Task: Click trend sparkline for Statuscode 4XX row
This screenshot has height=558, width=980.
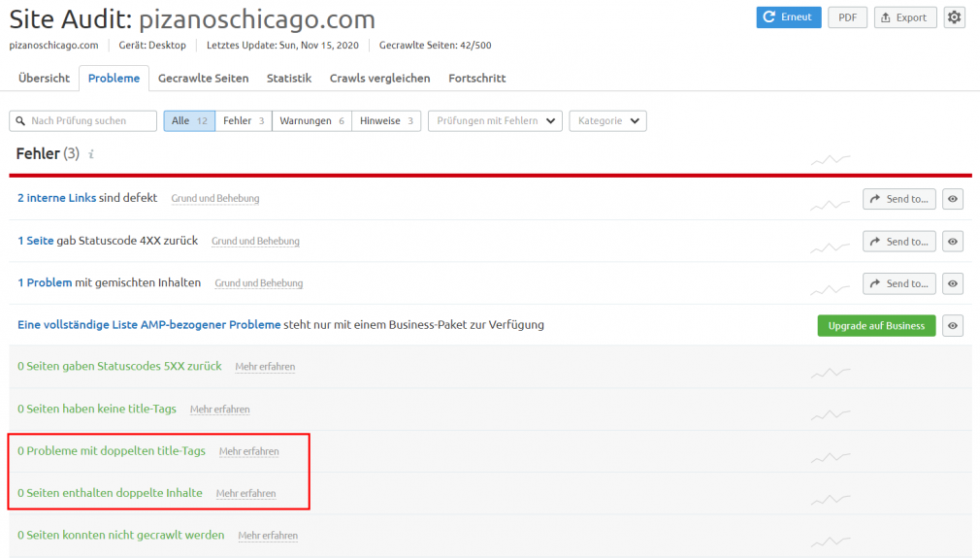Action: 831,247
